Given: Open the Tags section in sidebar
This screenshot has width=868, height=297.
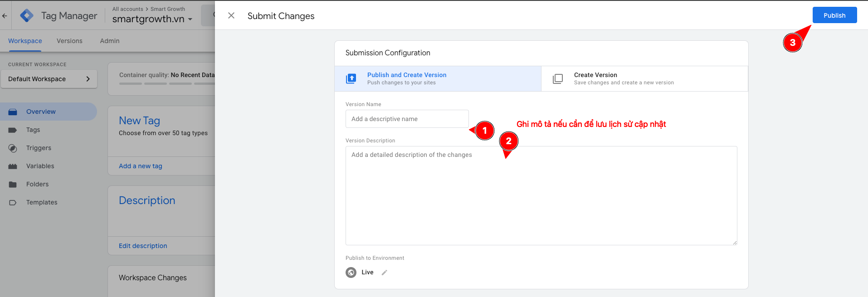Looking at the screenshot, I should point(33,130).
